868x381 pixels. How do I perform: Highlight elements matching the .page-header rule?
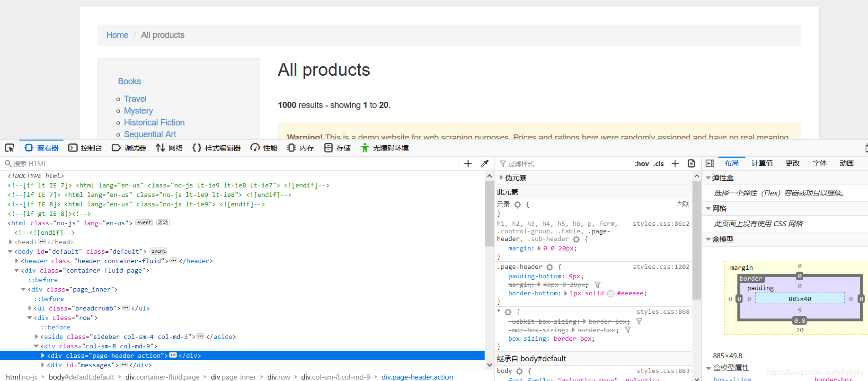pyautogui.click(x=549, y=267)
